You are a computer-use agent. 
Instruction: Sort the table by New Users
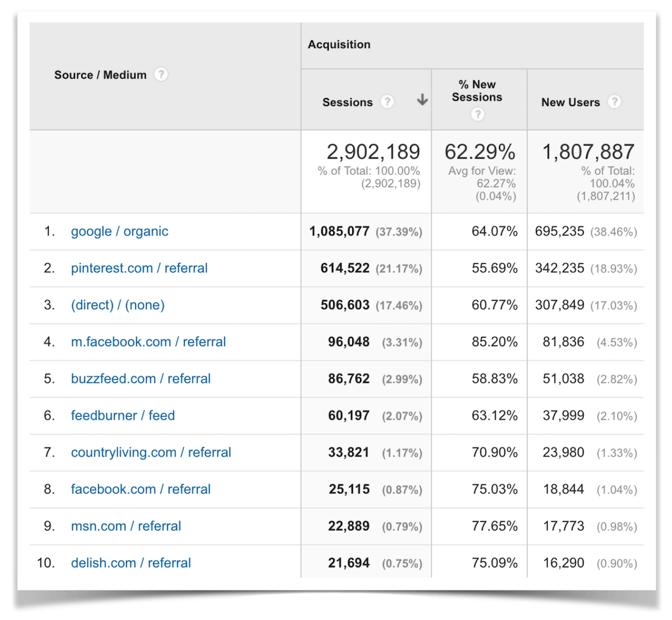(570, 102)
